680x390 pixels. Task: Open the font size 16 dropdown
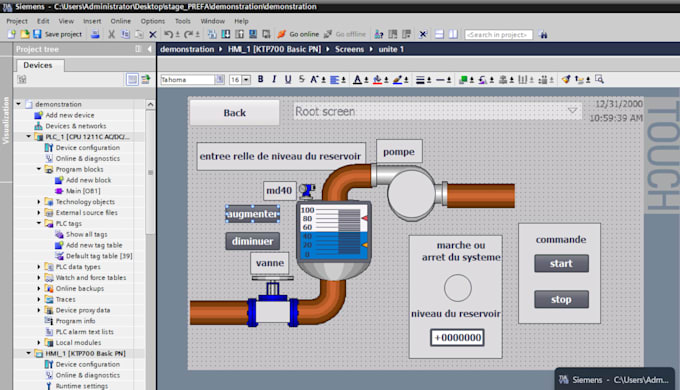(x=246, y=79)
